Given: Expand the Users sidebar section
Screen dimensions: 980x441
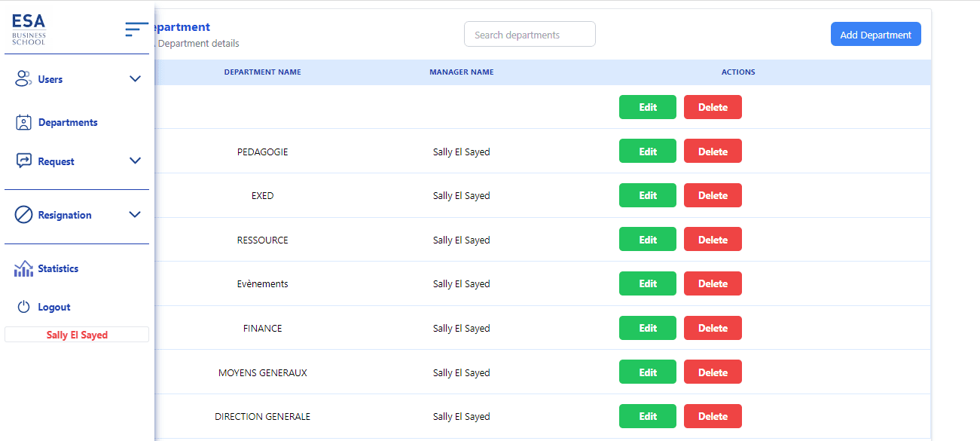Looking at the screenshot, I should (135, 78).
